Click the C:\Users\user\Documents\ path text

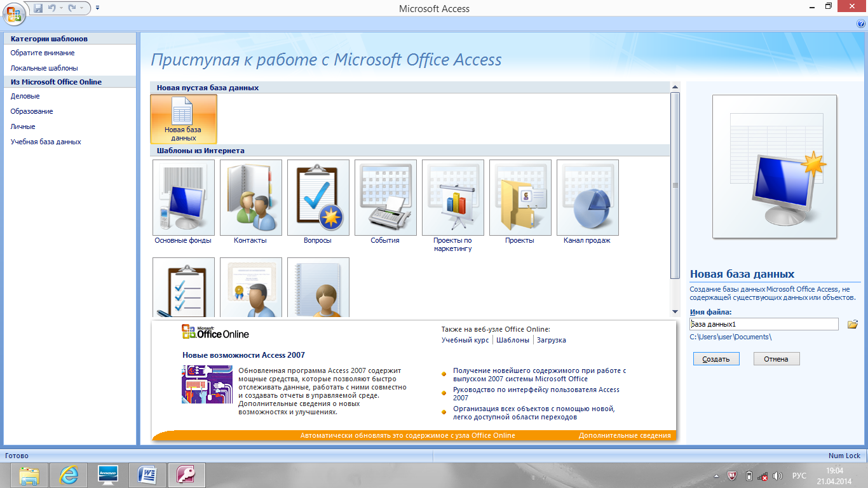click(731, 337)
